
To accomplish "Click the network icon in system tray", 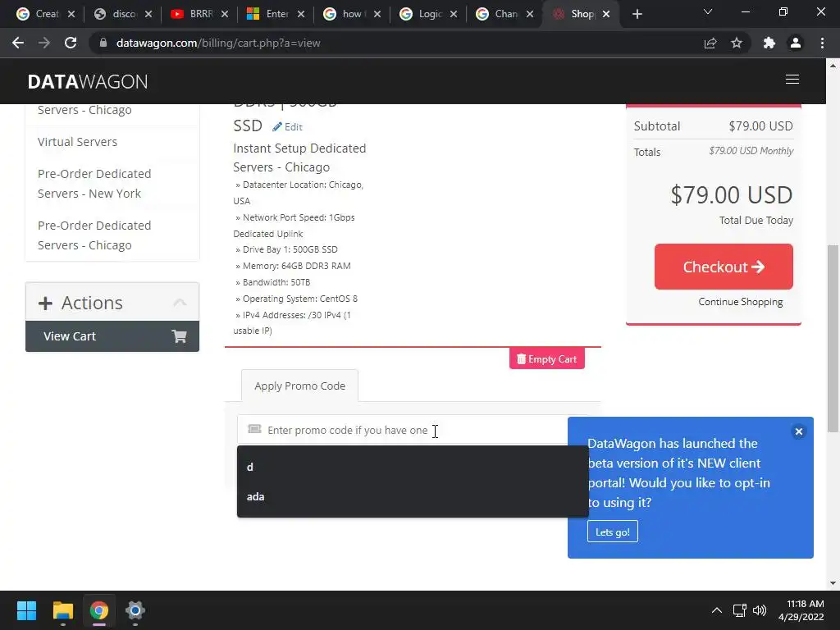I will point(740,610).
